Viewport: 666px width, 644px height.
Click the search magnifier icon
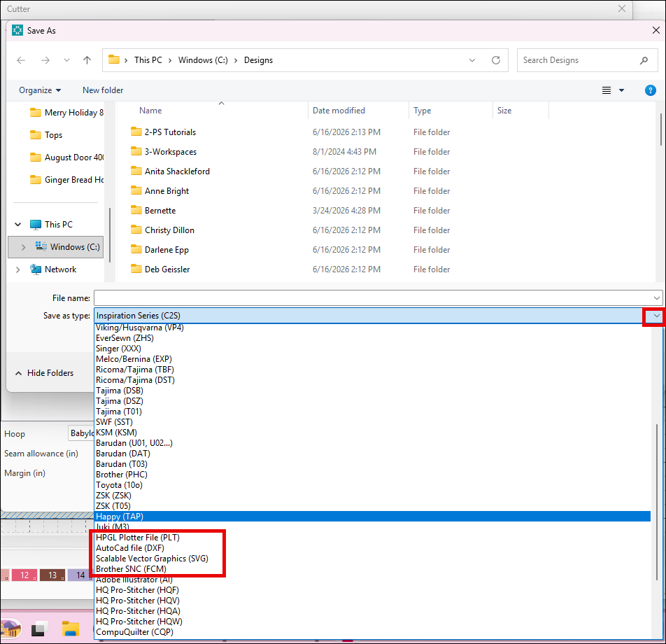pos(644,60)
